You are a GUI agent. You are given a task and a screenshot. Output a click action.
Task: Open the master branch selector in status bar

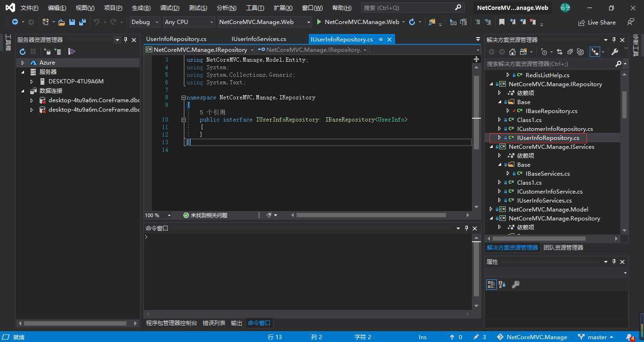tap(596, 337)
